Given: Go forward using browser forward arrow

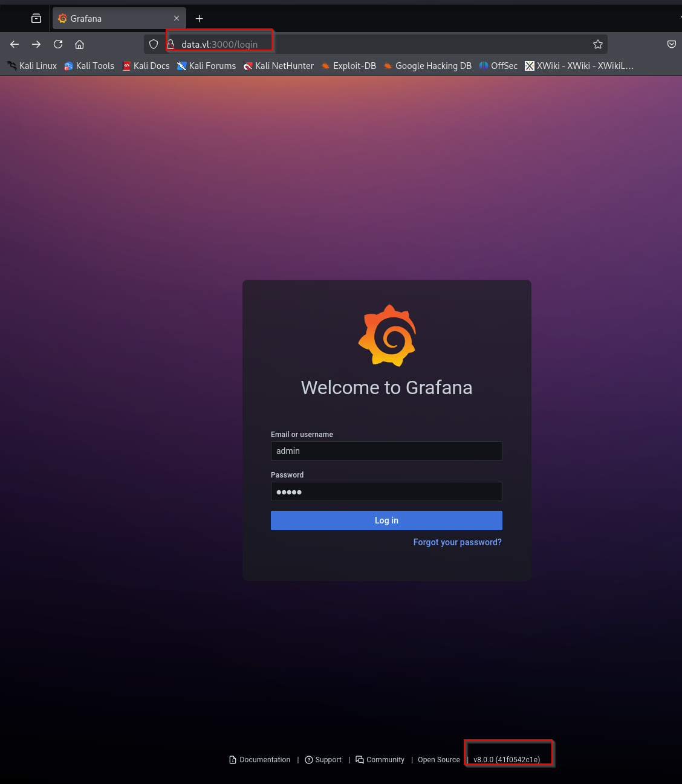Looking at the screenshot, I should (x=36, y=44).
